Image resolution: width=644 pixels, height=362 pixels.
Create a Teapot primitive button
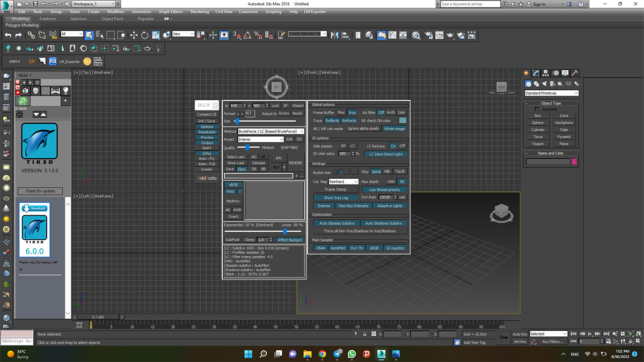(538, 144)
